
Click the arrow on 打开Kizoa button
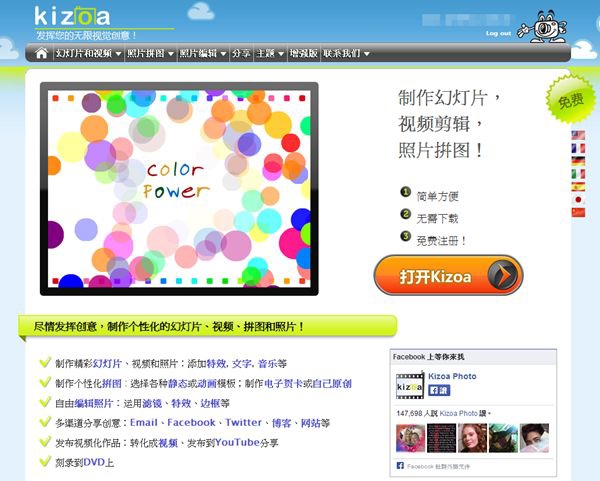[x=502, y=275]
